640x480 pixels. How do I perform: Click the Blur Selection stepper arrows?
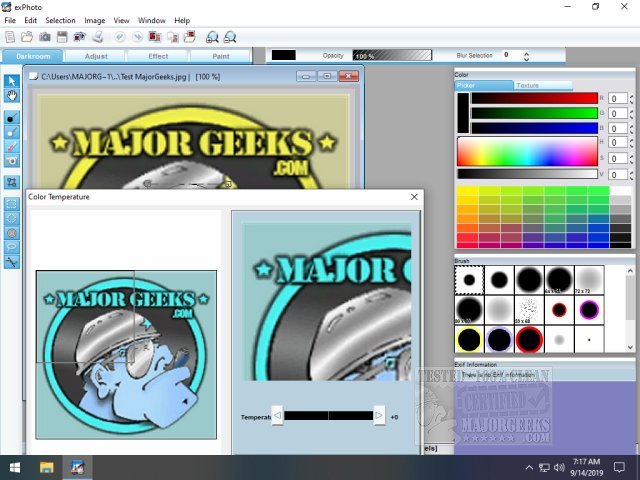526,56
